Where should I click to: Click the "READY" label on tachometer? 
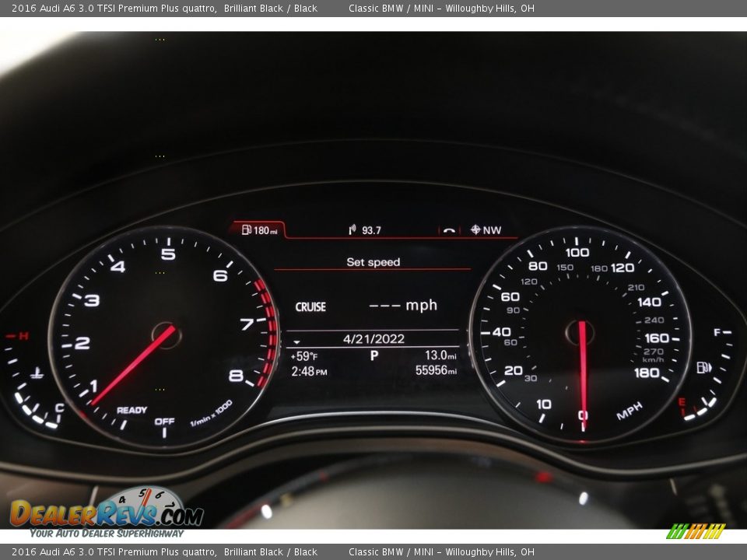click(132, 410)
